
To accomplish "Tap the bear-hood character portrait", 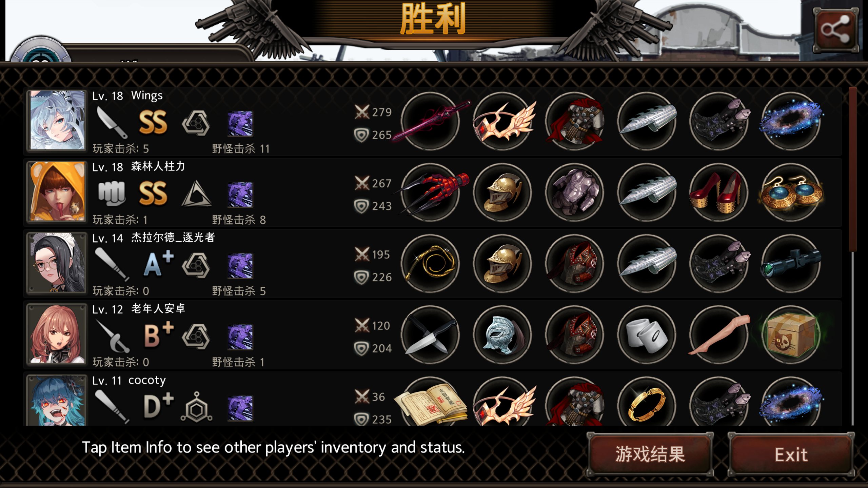I will 57,191.
